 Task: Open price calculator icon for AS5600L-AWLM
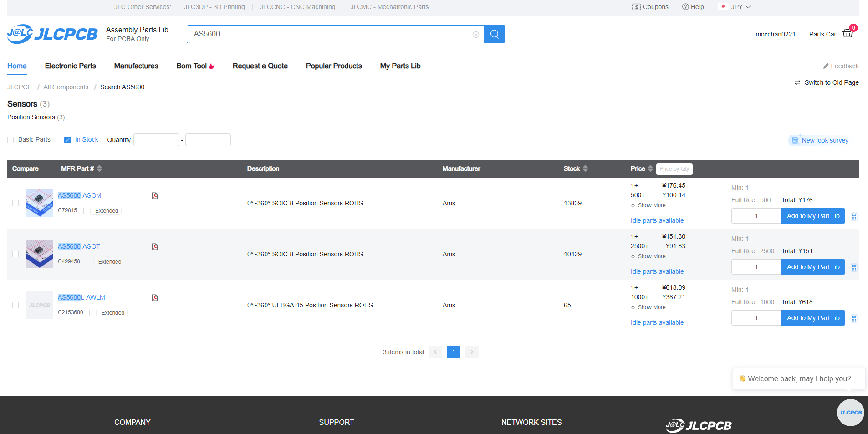pyautogui.click(x=854, y=319)
